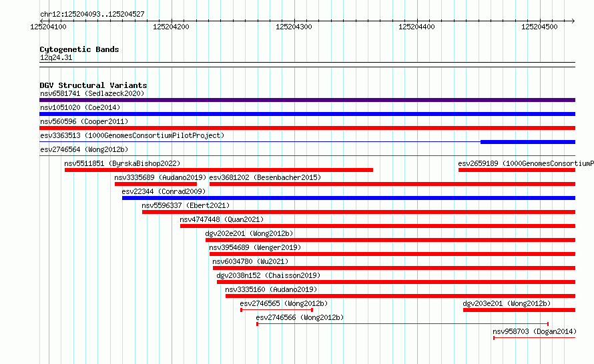Click nsv4747448 (Quan2021) label
This screenshot has height=364, width=594.
click(222, 219)
